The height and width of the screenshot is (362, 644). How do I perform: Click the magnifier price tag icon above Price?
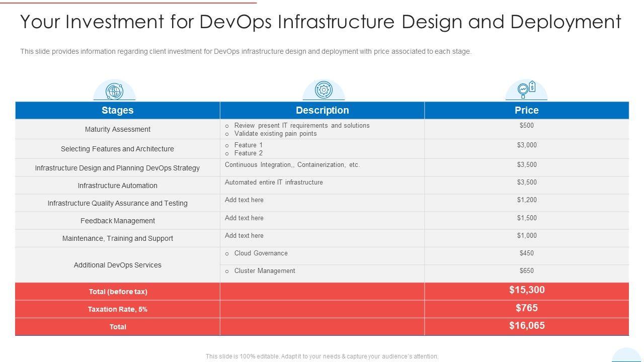click(x=526, y=90)
